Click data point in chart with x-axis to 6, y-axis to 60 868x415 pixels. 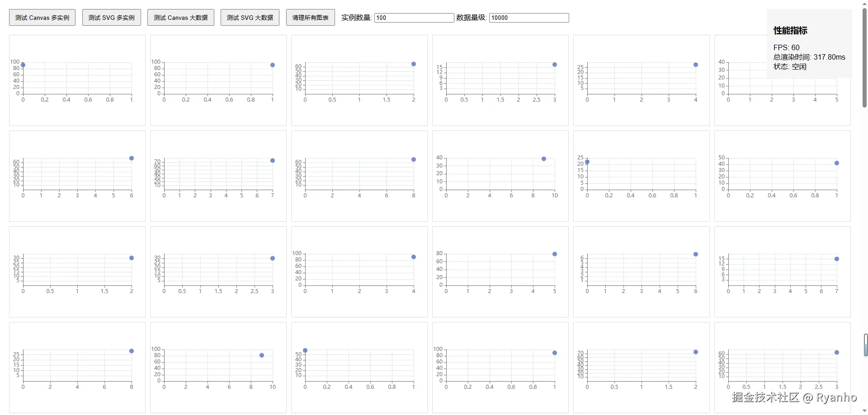coord(132,159)
